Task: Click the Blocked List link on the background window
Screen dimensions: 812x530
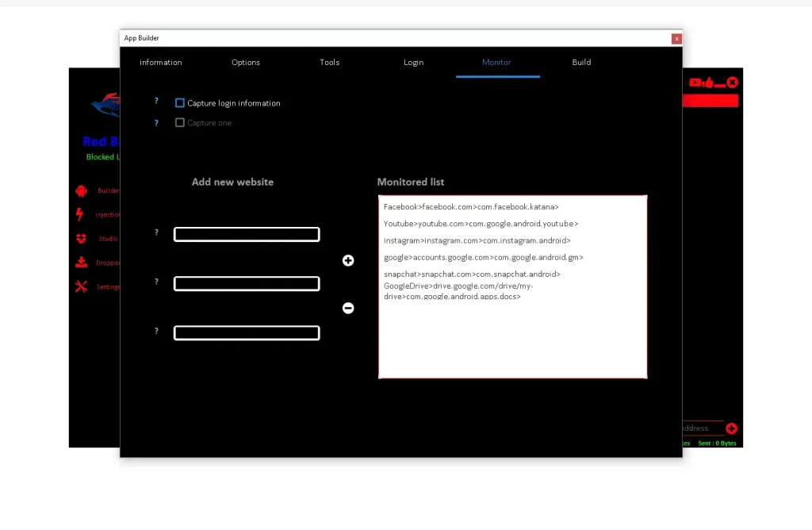Action: (x=101, y=156)
